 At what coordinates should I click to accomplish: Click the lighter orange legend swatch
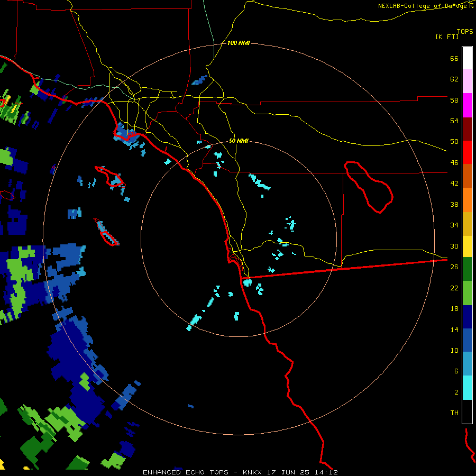pos(467,200)
